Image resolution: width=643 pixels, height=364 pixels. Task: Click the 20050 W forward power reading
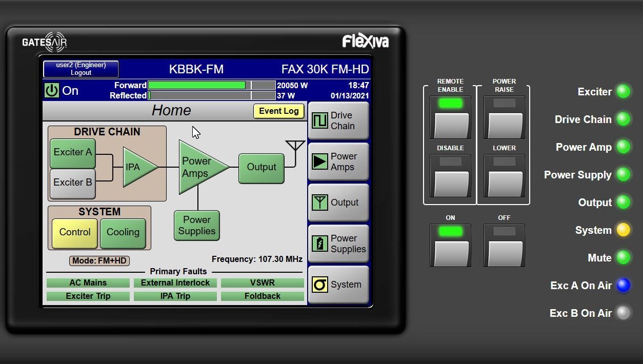[292, 86]
